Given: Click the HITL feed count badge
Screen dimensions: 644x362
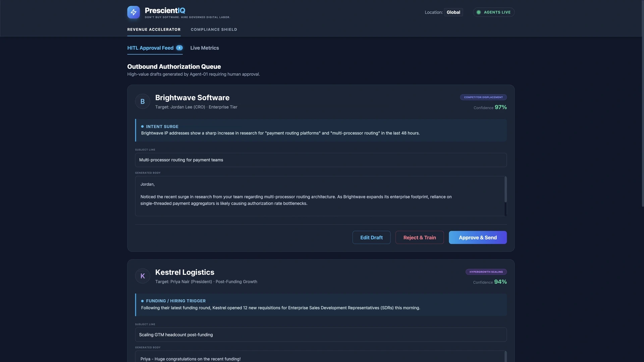Looking at the screenshot, I should click(x=179, y=48).
